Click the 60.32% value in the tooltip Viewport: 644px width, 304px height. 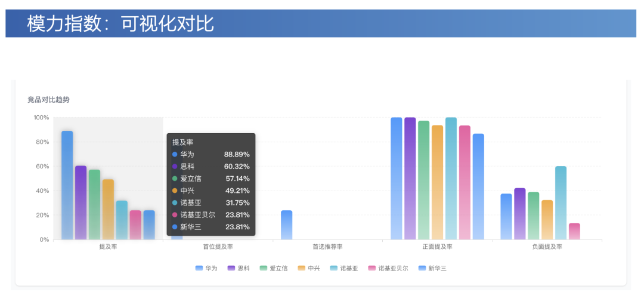click(x=237, y=167)
